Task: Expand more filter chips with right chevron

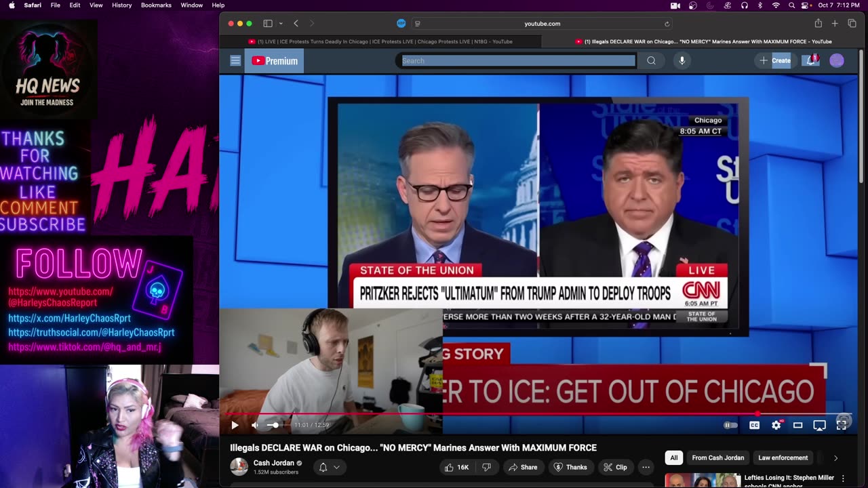Action: (835, 457)
